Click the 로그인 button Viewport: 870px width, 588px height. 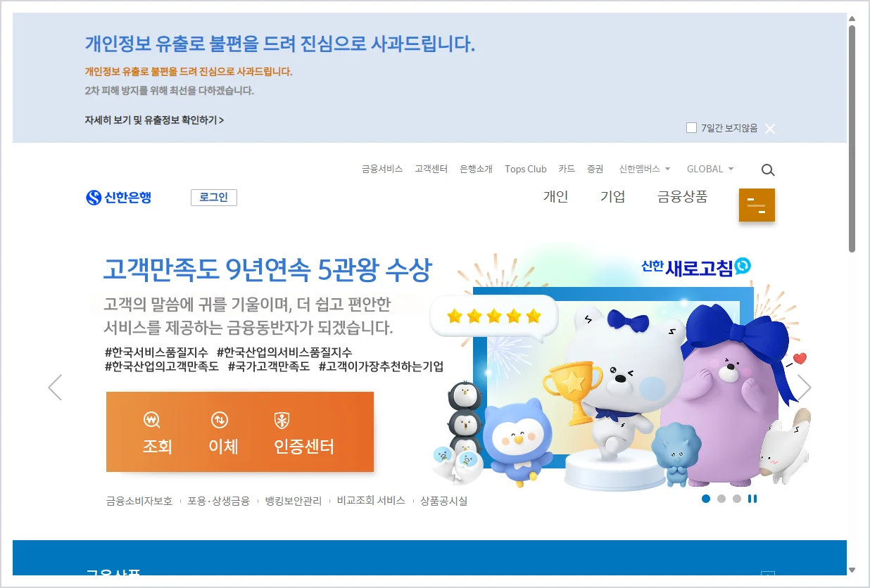(x=214, y=198)
